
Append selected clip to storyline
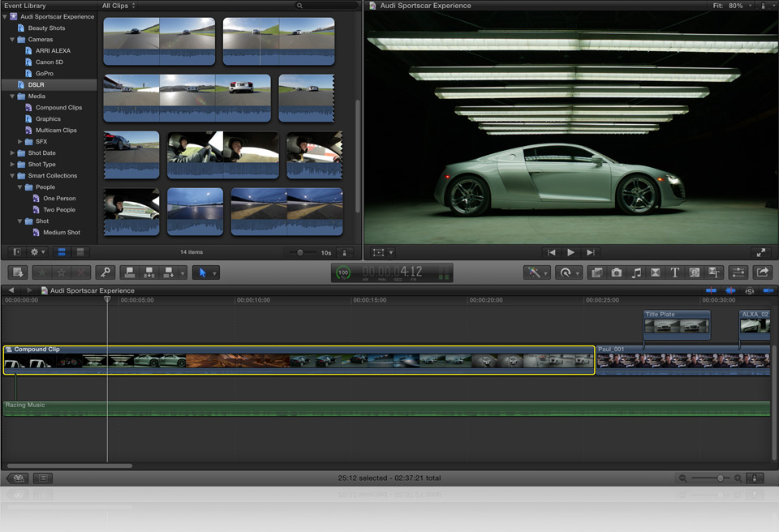(x=169, y=272)
